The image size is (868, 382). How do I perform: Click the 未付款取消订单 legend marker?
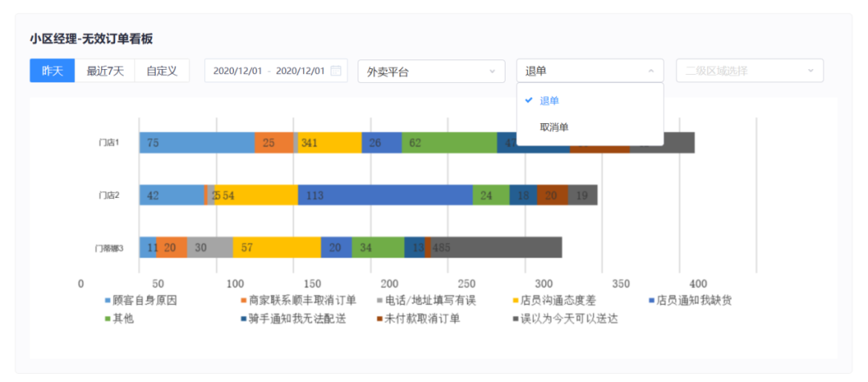coord(380,318)
